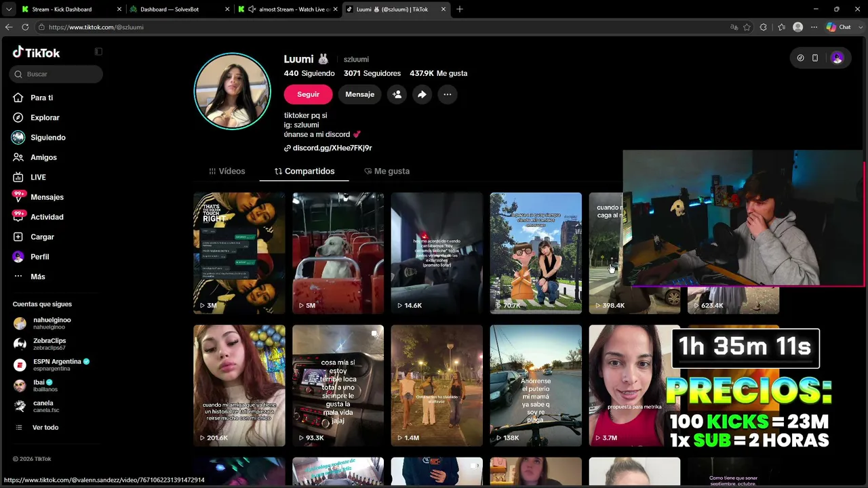Open the video with 1.4M views
Viewport: 868px width, 488px height.
[437, 386]
